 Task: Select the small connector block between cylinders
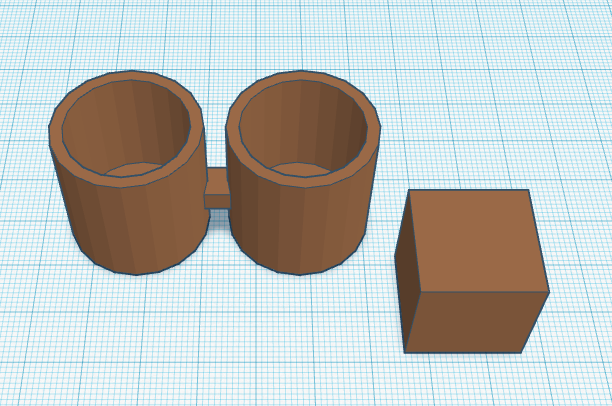pyautogui.click(x=217, y=189)
